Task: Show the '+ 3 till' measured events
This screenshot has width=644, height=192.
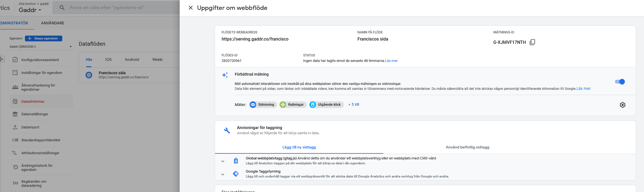Action: coord(354,105)
